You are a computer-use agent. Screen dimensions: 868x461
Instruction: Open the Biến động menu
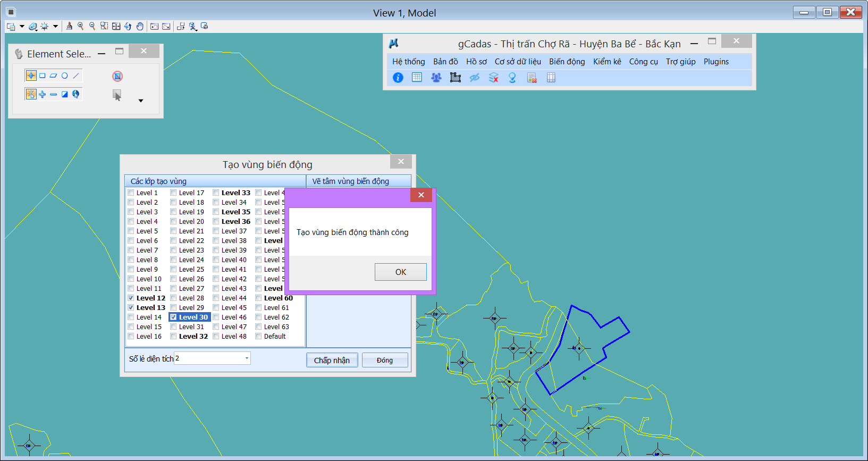[567, 62]
